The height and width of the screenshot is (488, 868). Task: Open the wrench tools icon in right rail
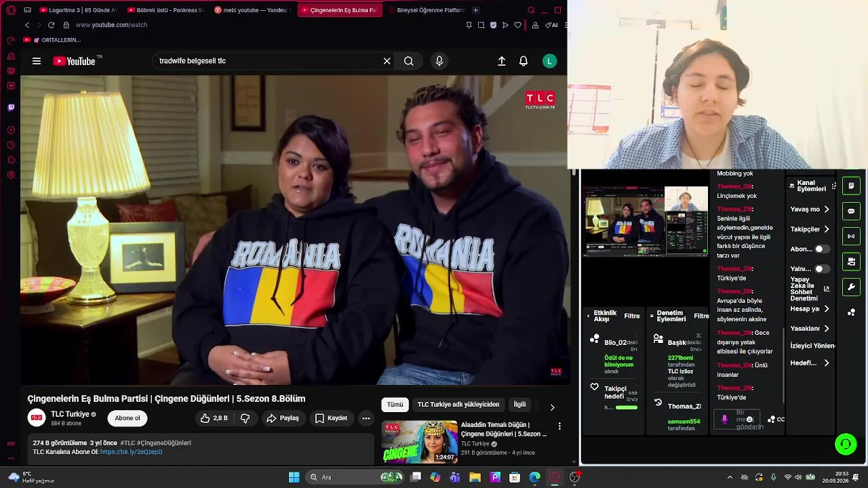pos(851,287)
